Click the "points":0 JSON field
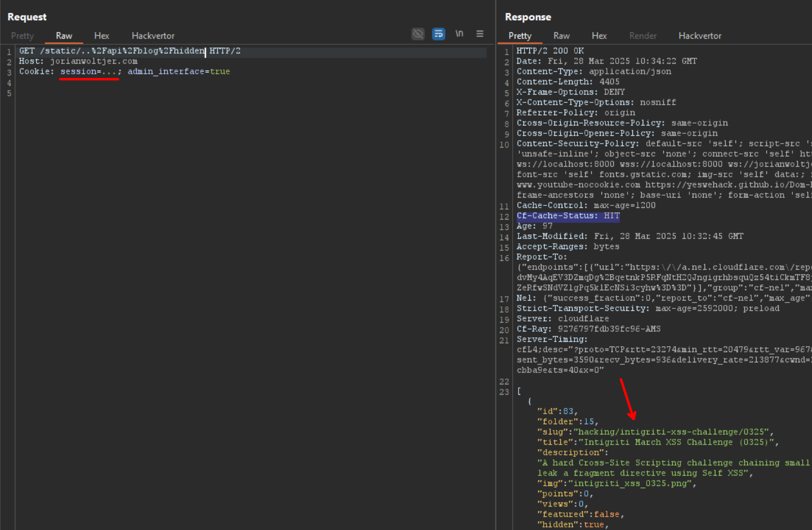 pyautogui.click(x=565, y=494)
